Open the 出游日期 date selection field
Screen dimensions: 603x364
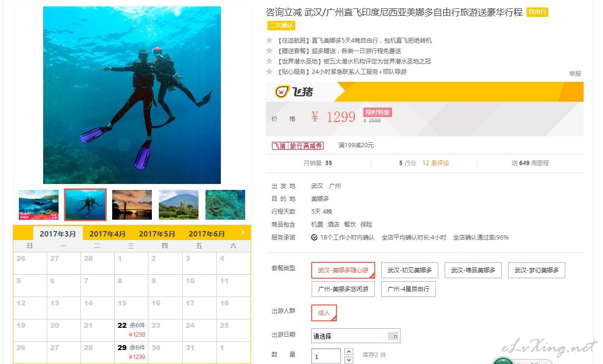(356, 336)
